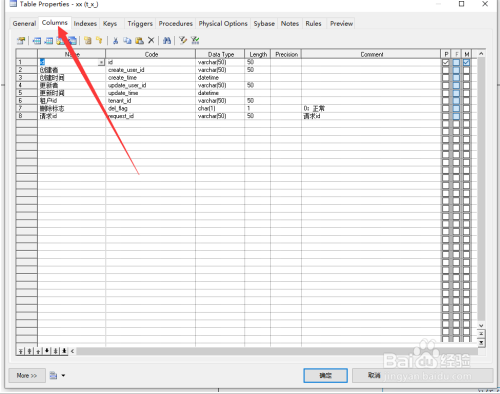Check the P checkbox in tenant_id row
The height and width of the screenshot is (394, 500).
[x=446, y=101]
